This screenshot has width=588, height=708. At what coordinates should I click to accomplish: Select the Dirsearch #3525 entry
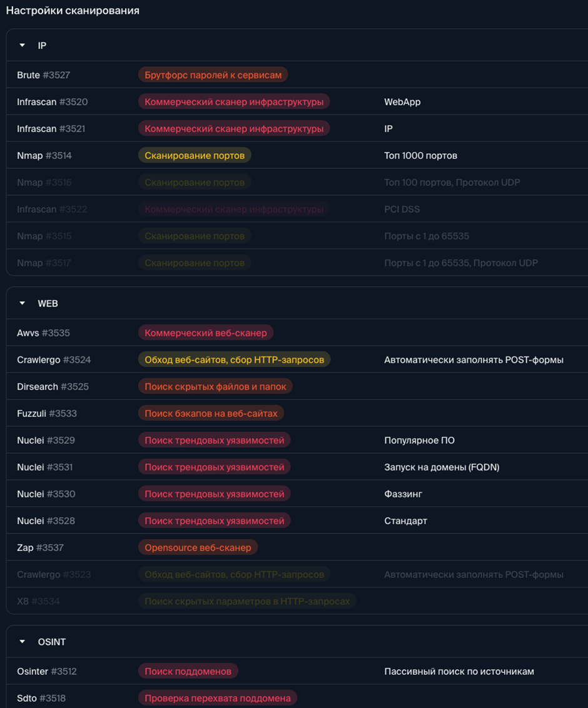[53, 387]
